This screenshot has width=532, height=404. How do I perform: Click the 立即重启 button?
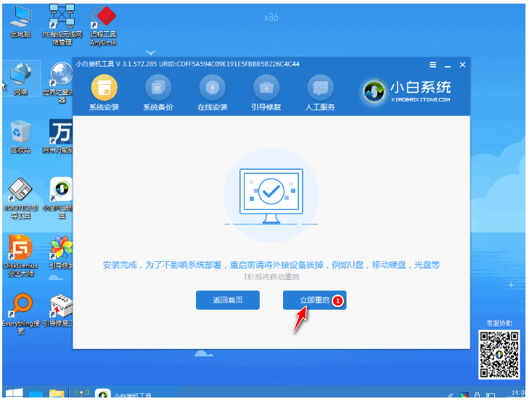tap(314, 300)
